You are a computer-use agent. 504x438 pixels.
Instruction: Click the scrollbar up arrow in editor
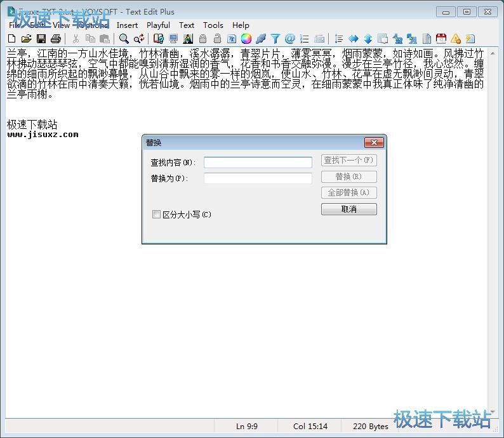coord(493,53)
